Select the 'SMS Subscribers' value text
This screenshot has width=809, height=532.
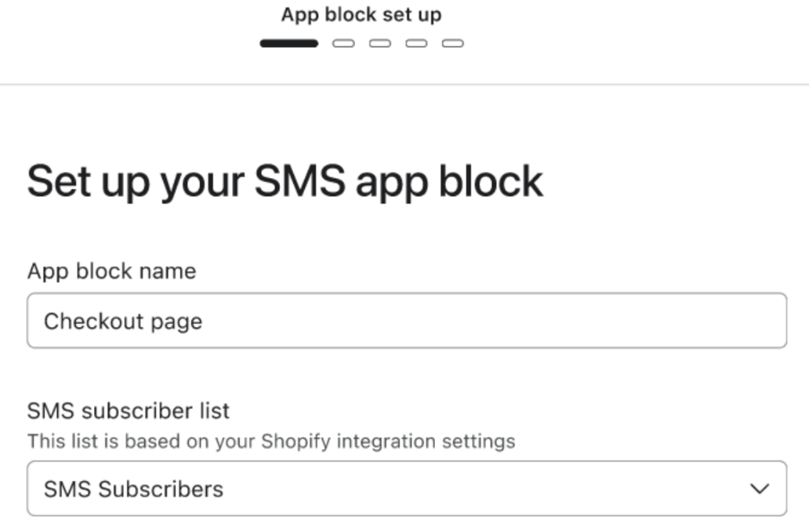tap(133, 489)
